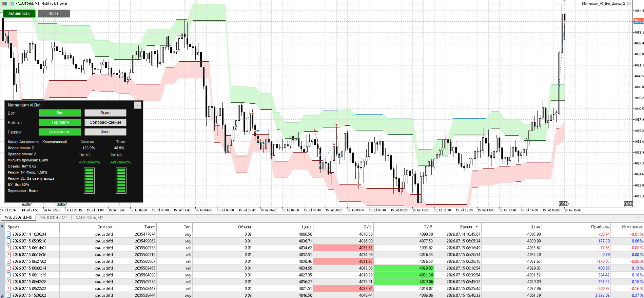Image resolution: width=644 pixels, height=298 pixels.
Task: Switch to the XAUUSDrfd,M1 chart tab
Action: (x=89, y=218)
